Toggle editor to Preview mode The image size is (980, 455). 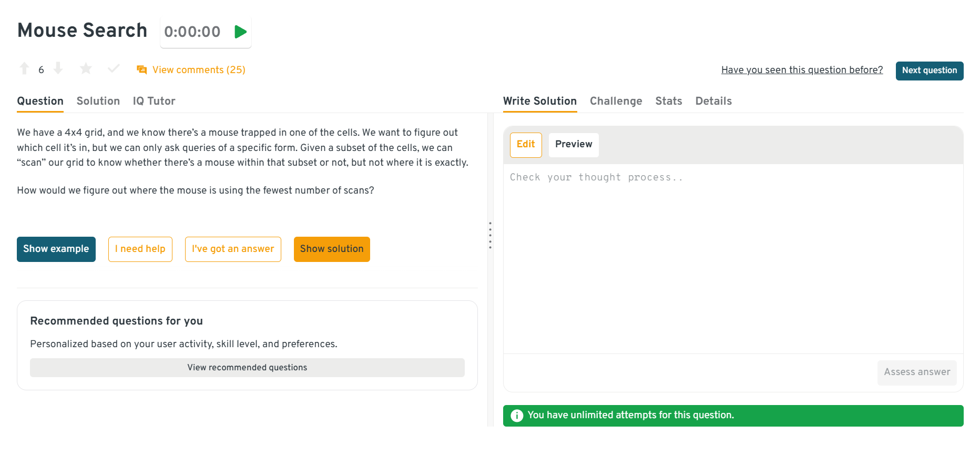point(573,145)
